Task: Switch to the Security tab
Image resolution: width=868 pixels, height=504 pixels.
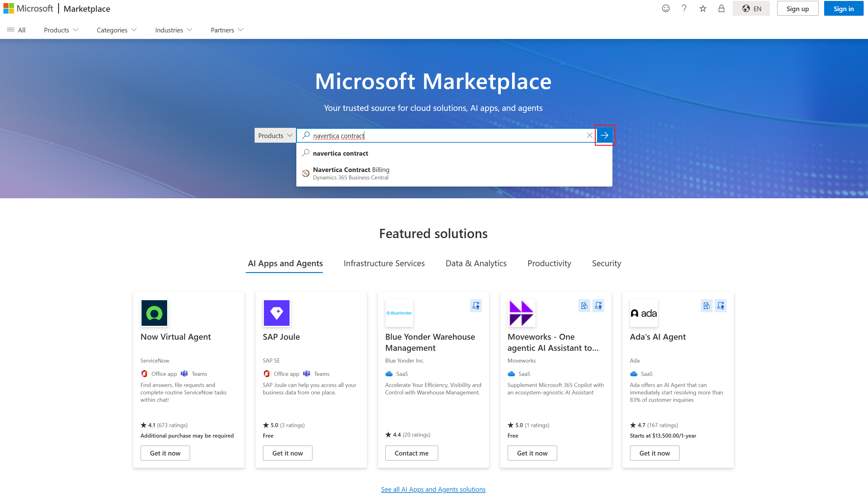Action: [606, 263]
